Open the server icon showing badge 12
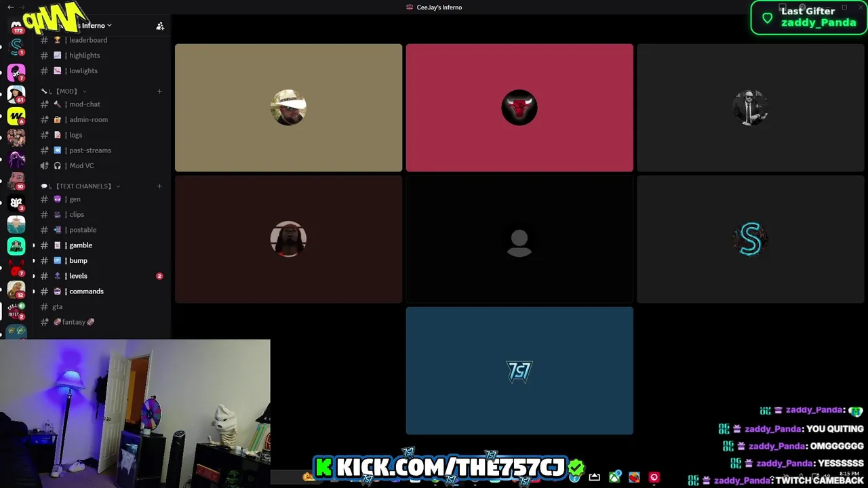 pyautogui.click(x=16, y=289)
